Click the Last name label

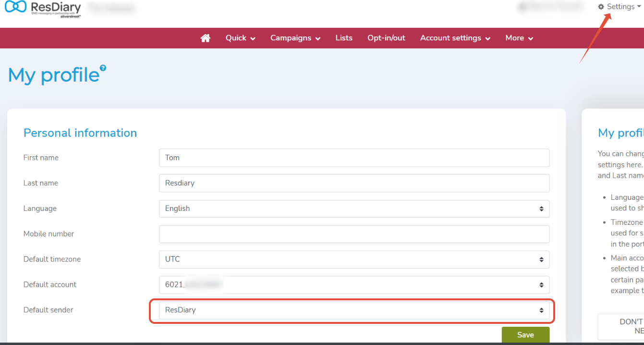tap(41, 183)
